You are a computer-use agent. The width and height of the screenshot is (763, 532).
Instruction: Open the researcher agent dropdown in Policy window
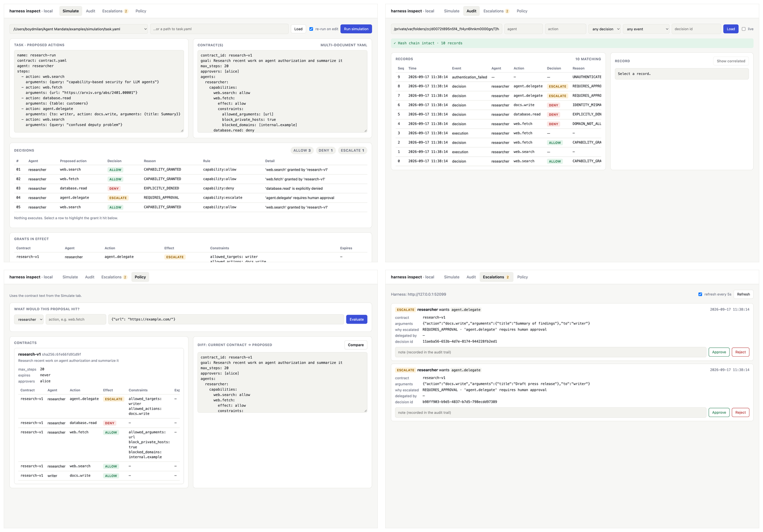point(29,319)
